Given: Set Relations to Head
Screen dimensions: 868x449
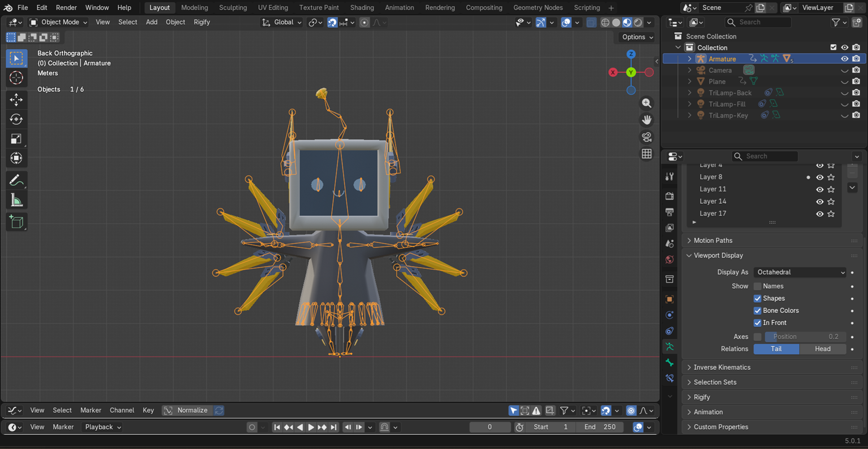Looking at the screenshot, I should (822, 349).
